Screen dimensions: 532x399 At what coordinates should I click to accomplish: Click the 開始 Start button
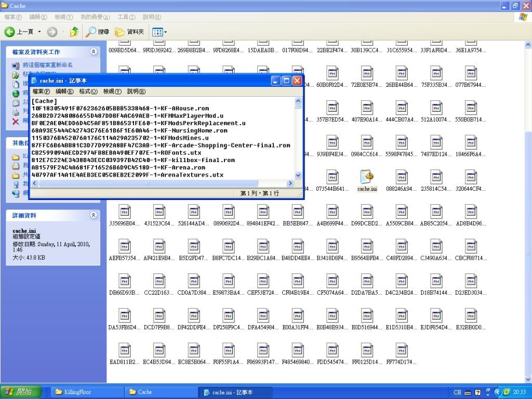click(19, 392)
